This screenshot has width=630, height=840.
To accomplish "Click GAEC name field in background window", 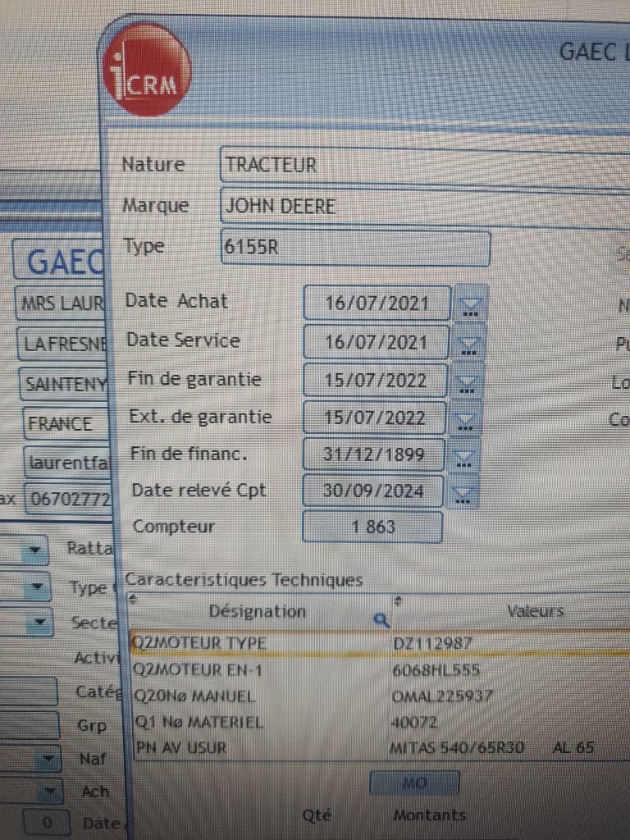I will (60, 261).
